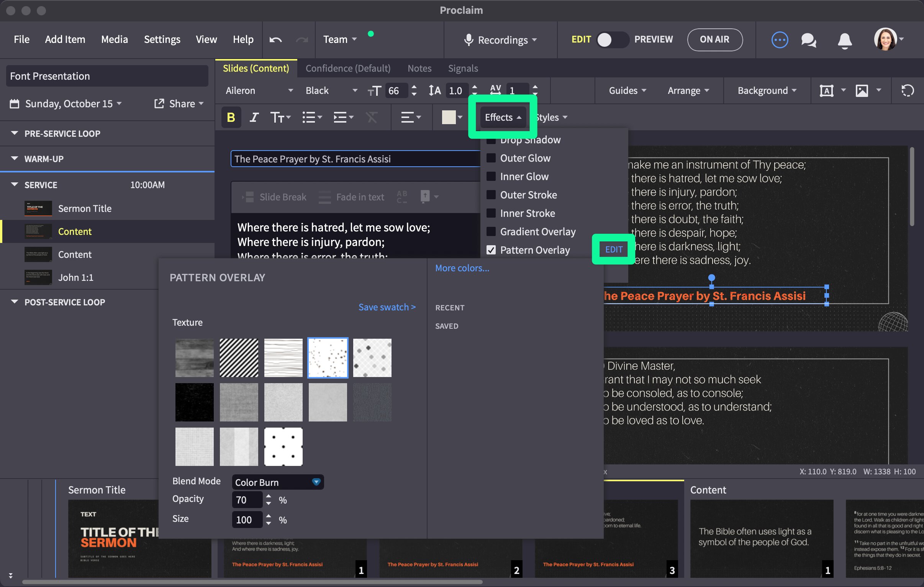Screen dimensions: 924x587
Task: Open the blue more-options ellipsis icon
Action: [x=779, y=39]
